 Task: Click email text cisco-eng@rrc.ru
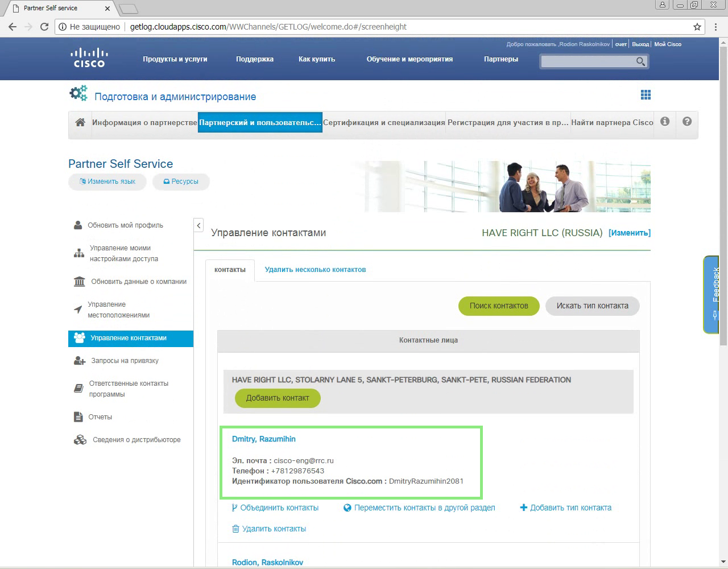(x=304, y=460)
